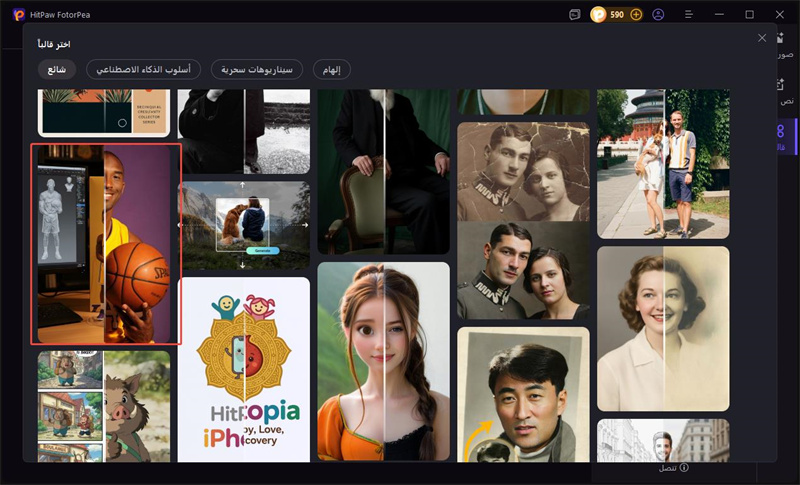
Task: Select the cartoon boar comic template
Action: [x=104, y=406]
